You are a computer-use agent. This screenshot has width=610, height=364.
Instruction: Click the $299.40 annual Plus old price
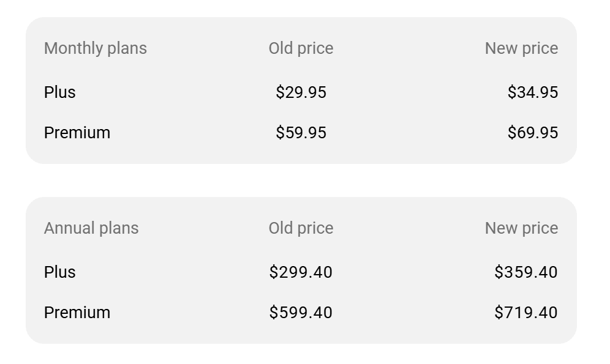(x=301, y=272)
